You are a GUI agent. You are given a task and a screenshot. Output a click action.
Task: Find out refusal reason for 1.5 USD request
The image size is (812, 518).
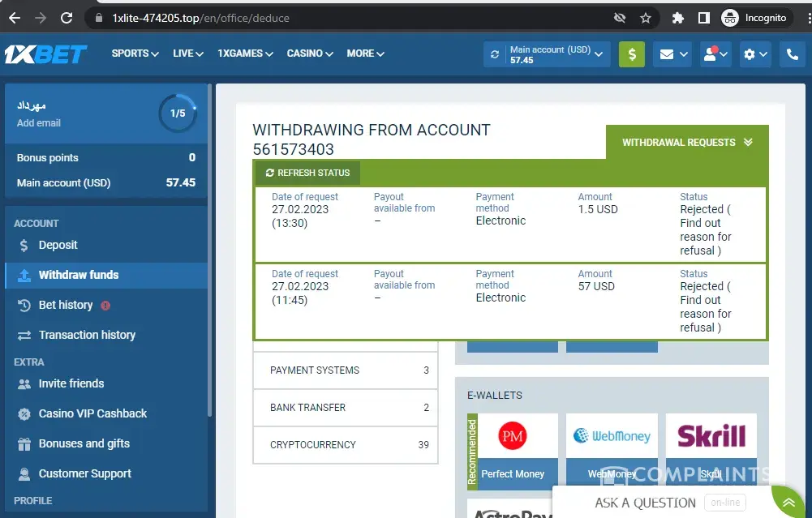705,237
